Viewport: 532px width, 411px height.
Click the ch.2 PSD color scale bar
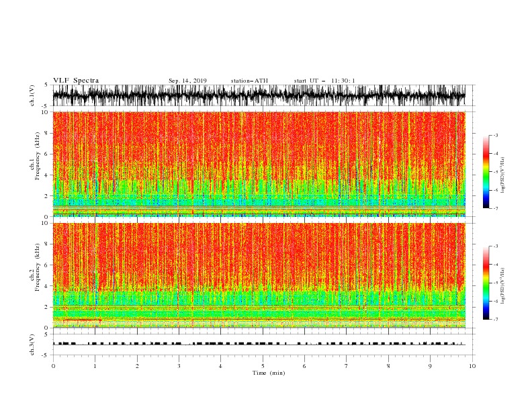[x=486, y=283]
